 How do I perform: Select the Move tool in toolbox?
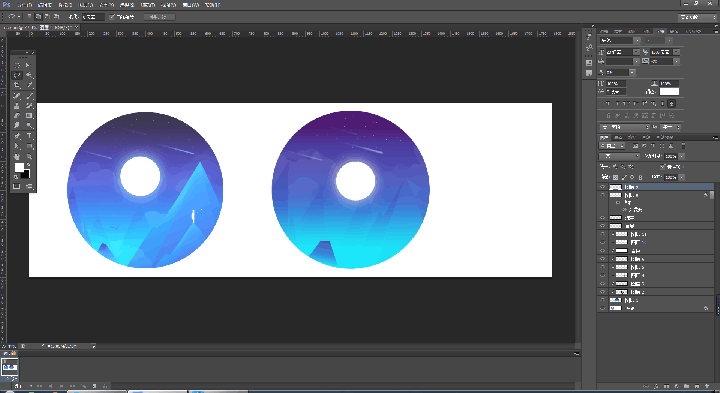tap(28, 65)
